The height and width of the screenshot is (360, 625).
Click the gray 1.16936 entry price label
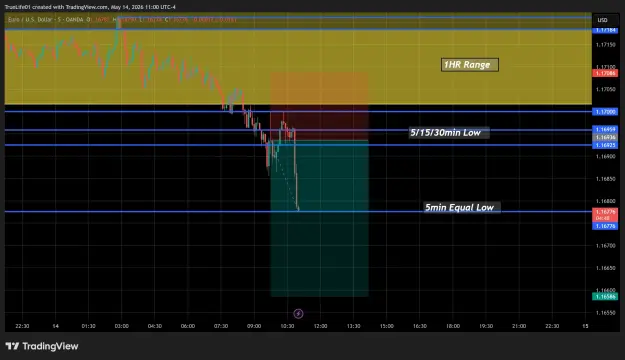605,137
